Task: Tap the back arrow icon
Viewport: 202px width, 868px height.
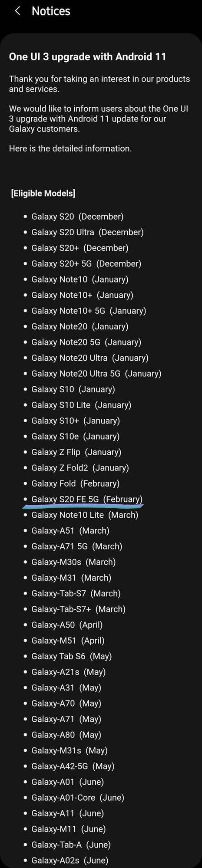Action: pos(17,11)
